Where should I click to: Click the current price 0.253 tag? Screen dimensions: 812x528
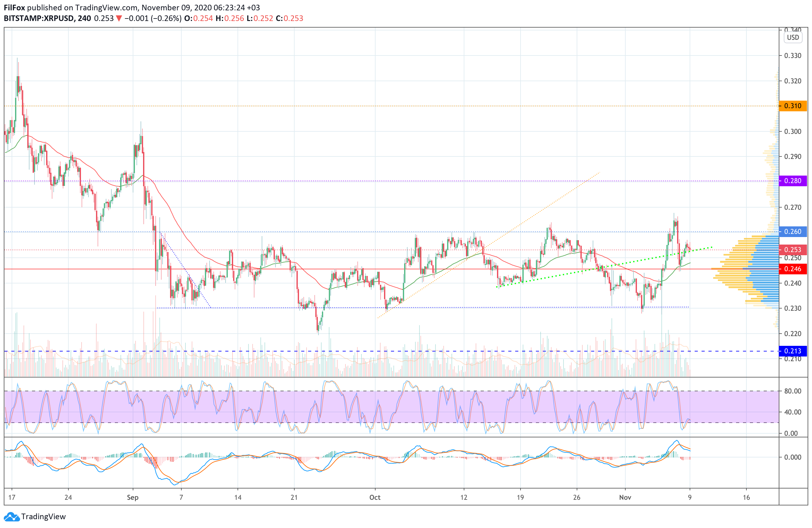point(793,250)
